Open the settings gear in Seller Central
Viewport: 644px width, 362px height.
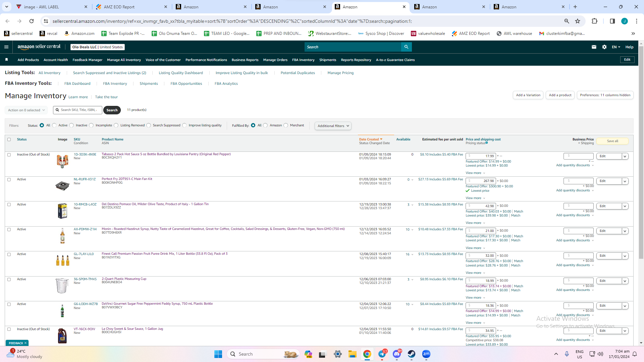coord(604,47)
